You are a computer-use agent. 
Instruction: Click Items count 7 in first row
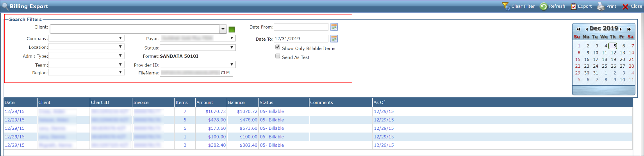pyautogui.click(x=185, y=111)
